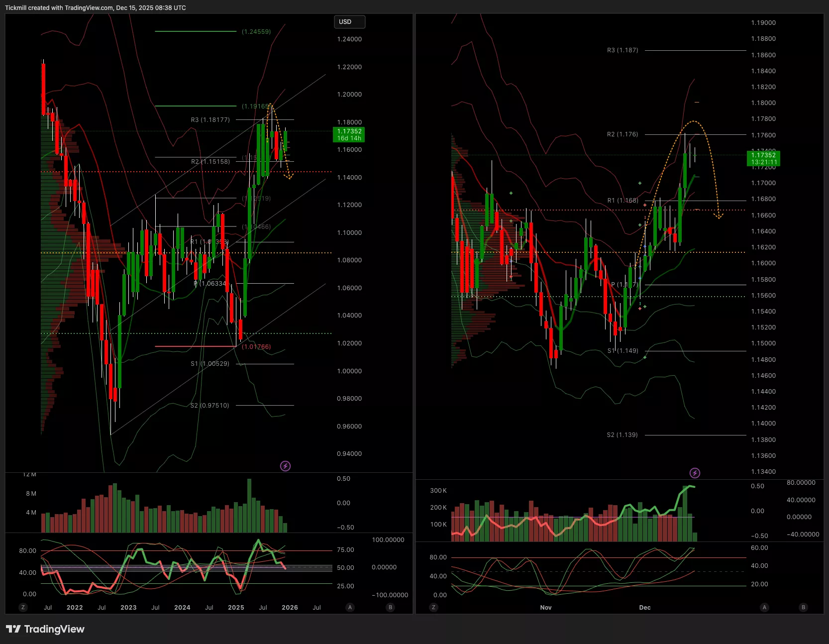This screenshot has height=644, width=829.
Task: Click the red (1.01766) level label
Action: pyautogui.click(x=256, y=347)
